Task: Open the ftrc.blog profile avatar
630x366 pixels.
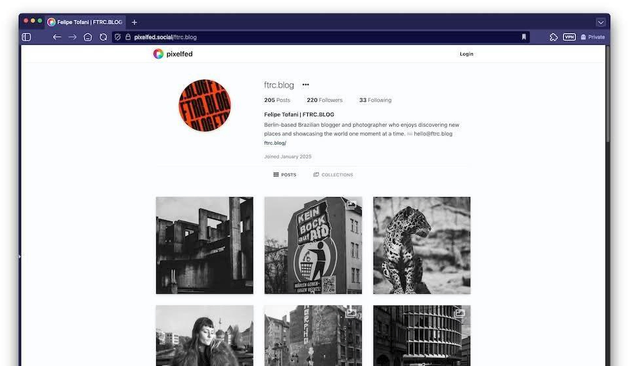Action: click(x=205, y=105)
